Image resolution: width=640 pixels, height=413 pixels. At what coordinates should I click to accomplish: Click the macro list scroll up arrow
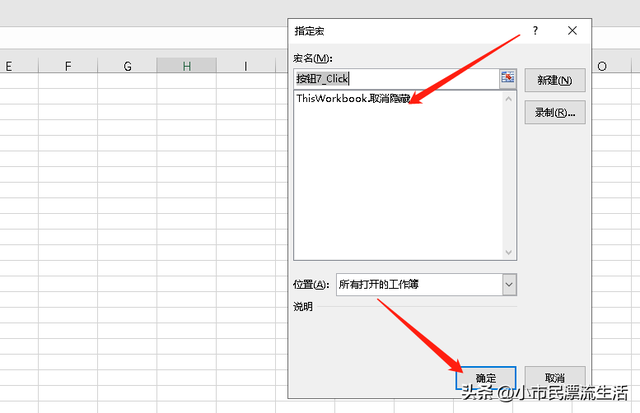tap(509, 99)
